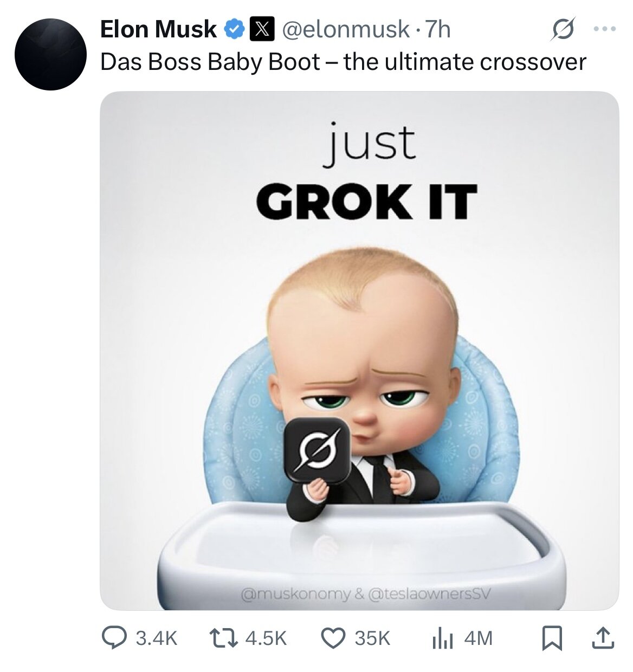
Task: Click the 4.5K repost count
Action: tap(266, 638)
